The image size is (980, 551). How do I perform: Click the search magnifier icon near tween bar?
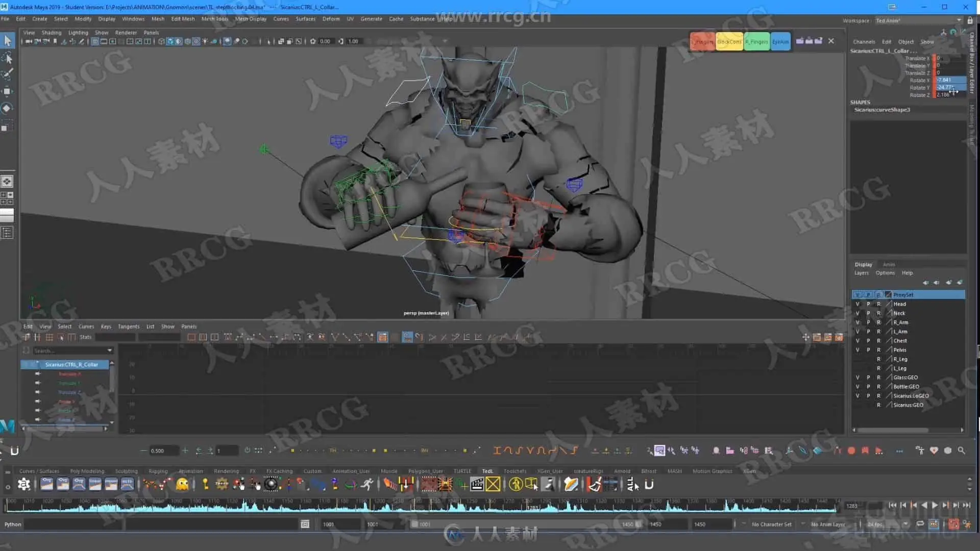click(962, 450)
